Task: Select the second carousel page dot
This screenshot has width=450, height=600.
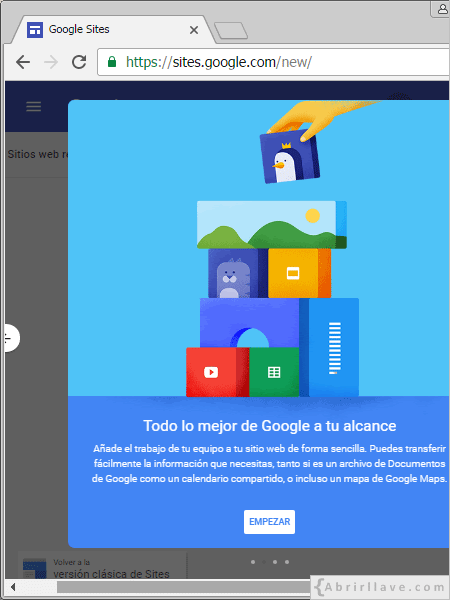Action: point(264,562)
